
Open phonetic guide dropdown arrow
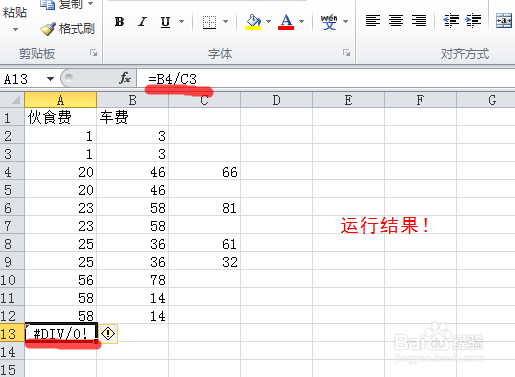346,22
